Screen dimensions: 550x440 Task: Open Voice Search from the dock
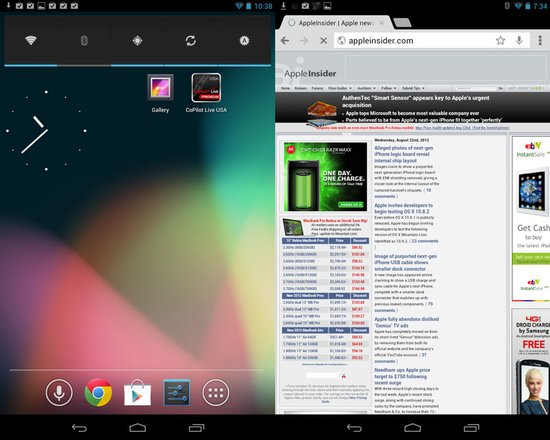click(59, 392)
